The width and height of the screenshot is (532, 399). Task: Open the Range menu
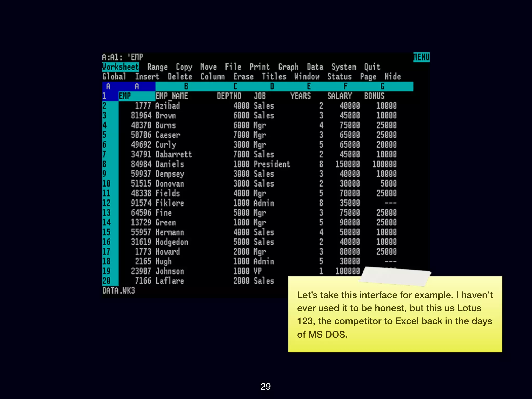coord(157,67)
